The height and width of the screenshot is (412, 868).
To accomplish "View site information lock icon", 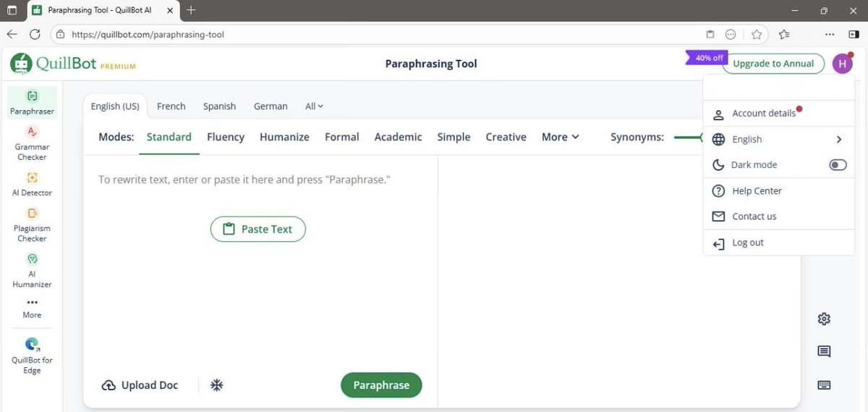I will [61, 34].
